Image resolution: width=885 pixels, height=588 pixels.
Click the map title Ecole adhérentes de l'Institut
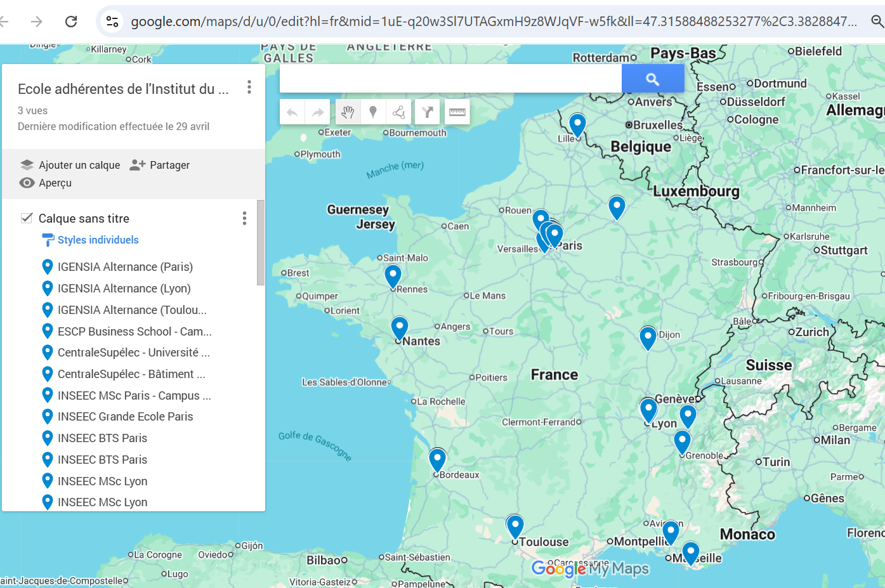pyautogui.click(x=123, y=89)
